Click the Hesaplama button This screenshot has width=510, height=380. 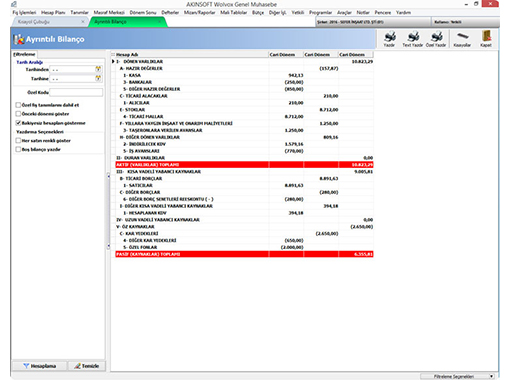click(x=39, y=366)
